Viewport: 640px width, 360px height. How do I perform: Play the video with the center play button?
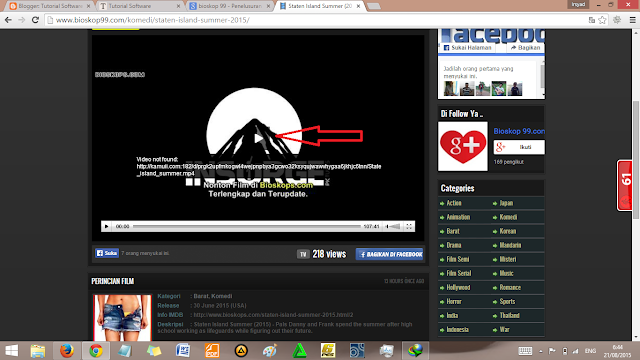258,139
